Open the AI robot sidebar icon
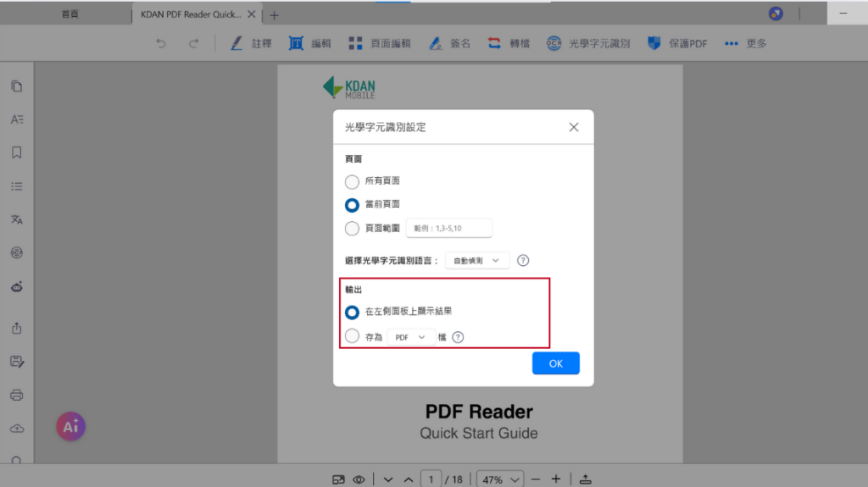 (17, 286)
